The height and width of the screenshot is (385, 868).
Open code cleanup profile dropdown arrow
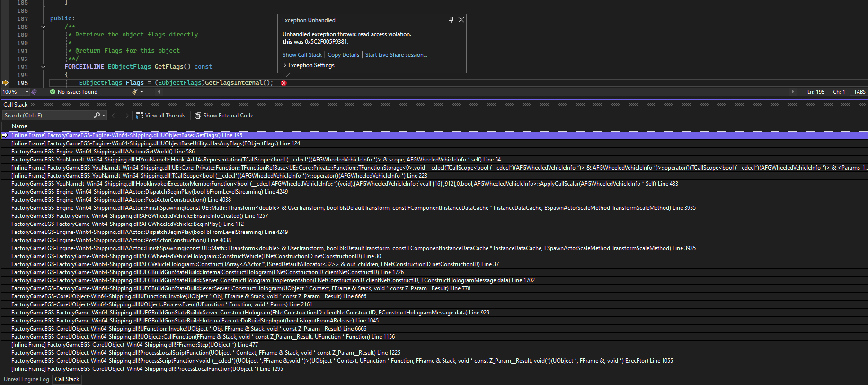coord(142,92)
